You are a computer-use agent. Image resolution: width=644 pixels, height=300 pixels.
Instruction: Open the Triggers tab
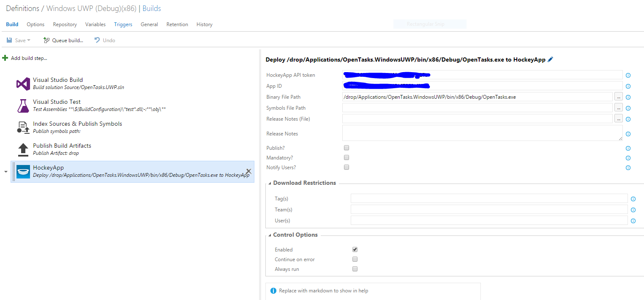(123, 24)
